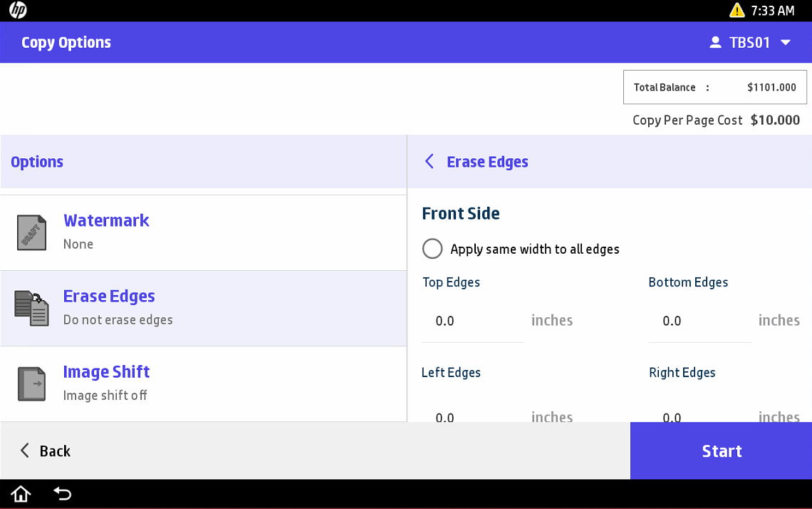Viewport: 812px width, 509px height.
Task: Enable Apply same width to all edges
Action: click(x=432, y=250)
